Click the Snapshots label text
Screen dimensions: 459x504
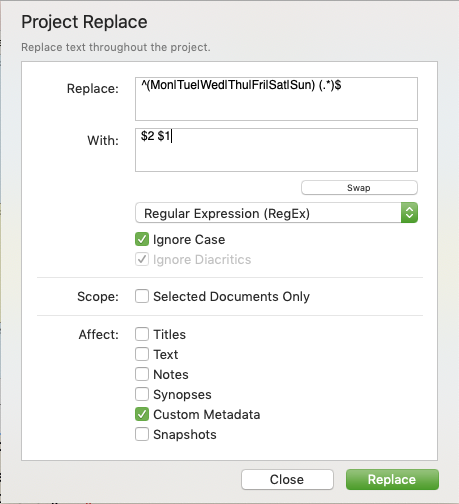point(185,434)
